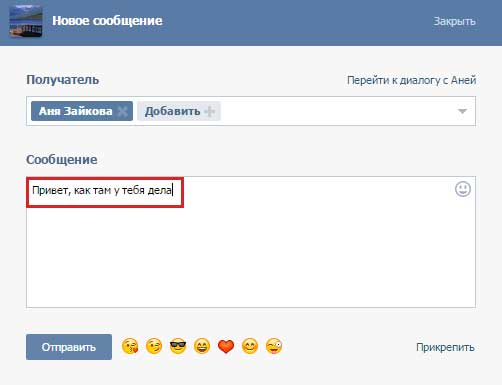Focus the message text area
502x385 pixels.
point(251,242)
